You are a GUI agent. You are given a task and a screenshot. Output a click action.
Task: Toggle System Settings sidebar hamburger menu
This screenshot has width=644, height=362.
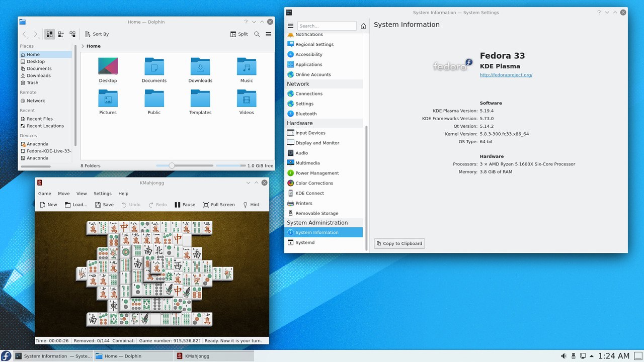click(290, 26)
